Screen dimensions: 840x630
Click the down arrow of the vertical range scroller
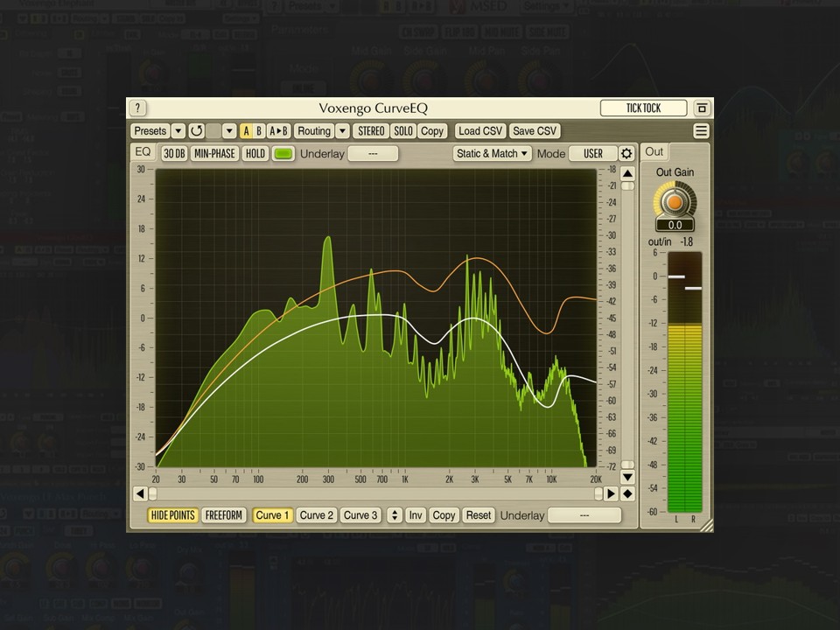pyautogui.click(x=627, y=477)
